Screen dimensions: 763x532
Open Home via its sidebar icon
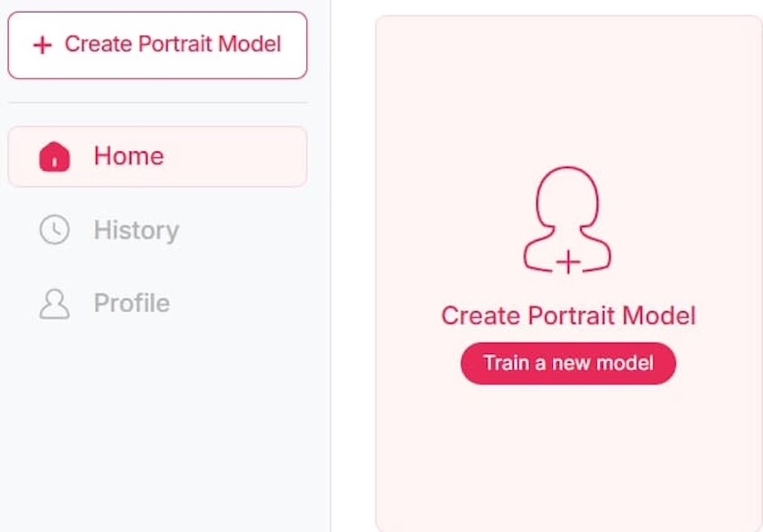[x=53, y=156]
